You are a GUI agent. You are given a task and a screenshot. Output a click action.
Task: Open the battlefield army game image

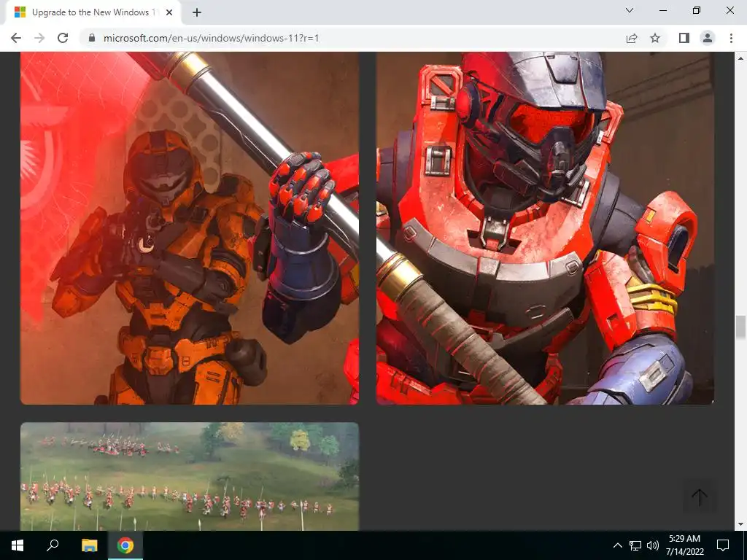coord(190,476)
